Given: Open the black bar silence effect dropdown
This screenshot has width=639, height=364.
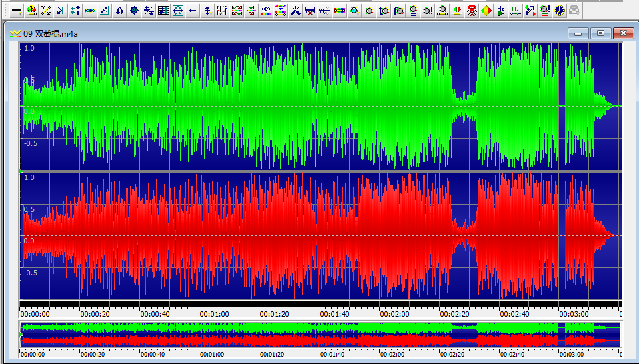Looking at the screenshot, I should 17,11.
